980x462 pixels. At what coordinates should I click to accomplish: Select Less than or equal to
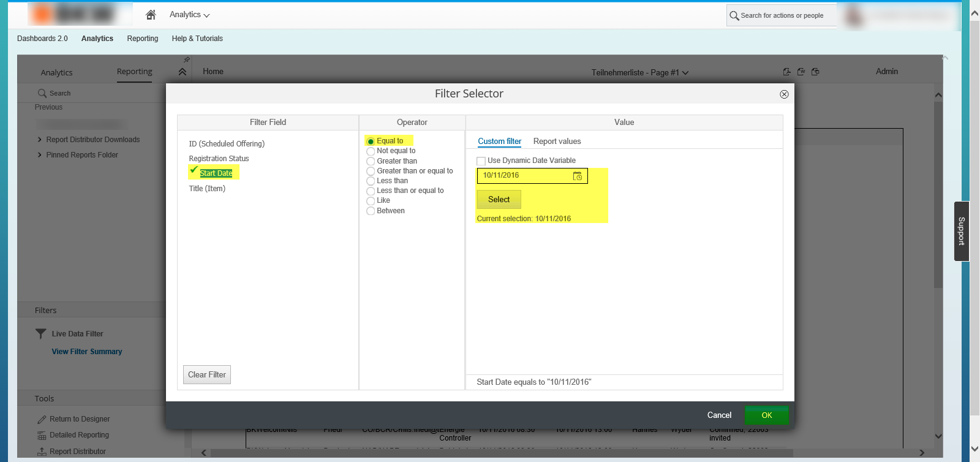click(371, 191)
